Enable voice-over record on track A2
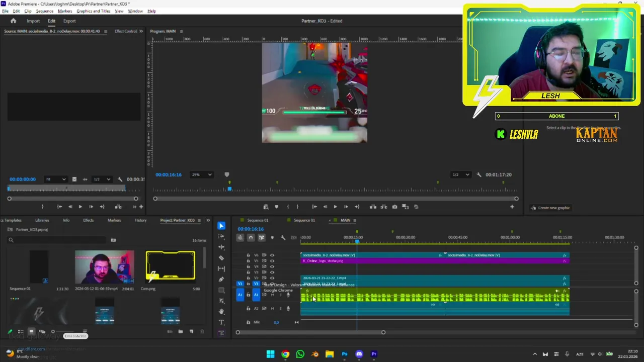Screen dimensions: 644x362 click(x=288, y=308)
